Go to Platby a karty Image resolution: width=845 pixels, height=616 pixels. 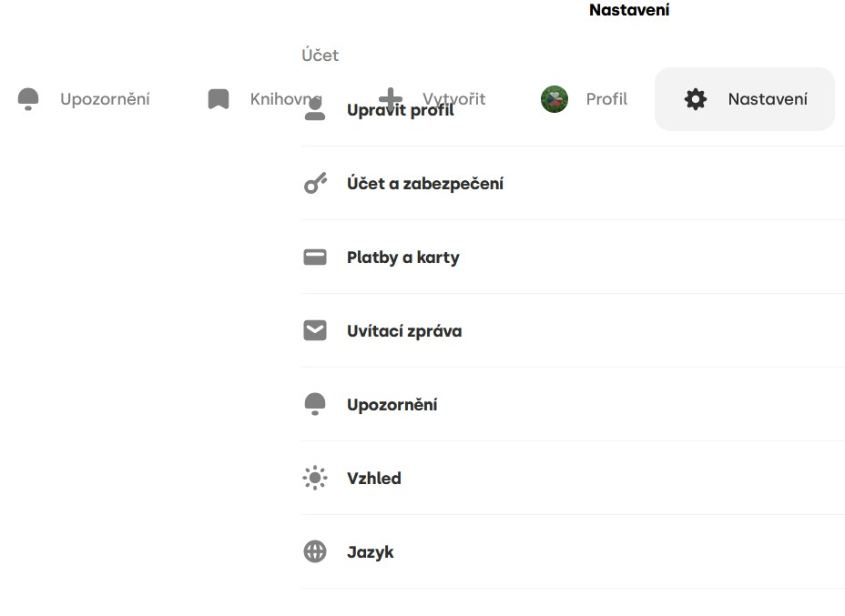click(402, 258)
